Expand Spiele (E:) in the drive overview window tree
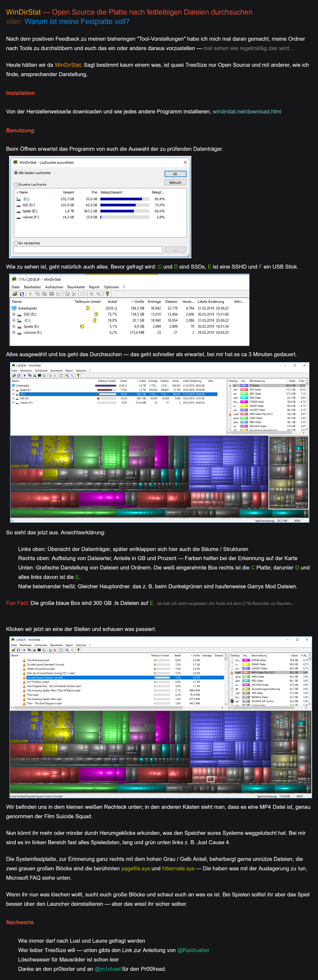The width and height of the screenshot is (318, 980). [x=13, y=390]
